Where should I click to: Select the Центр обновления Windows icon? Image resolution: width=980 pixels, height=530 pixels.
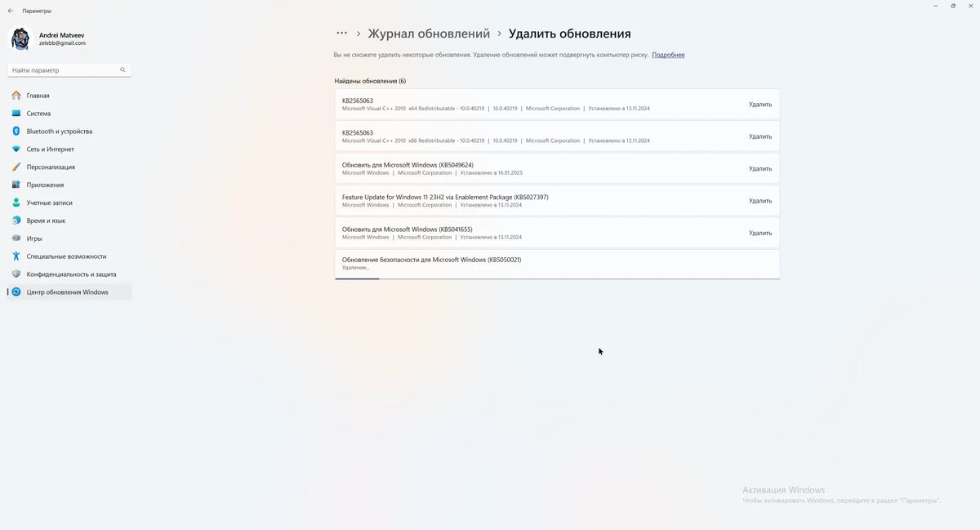[16, 292]
